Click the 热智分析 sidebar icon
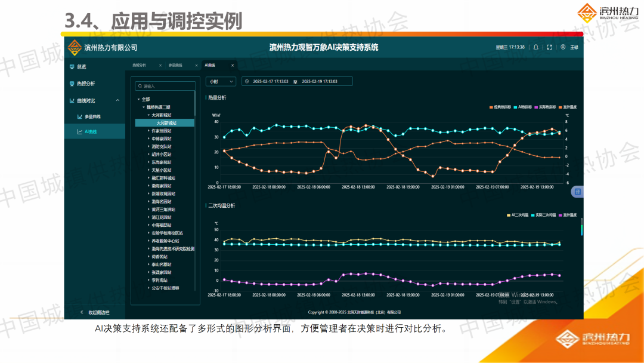Screen dimensions: 644x363 72,84
